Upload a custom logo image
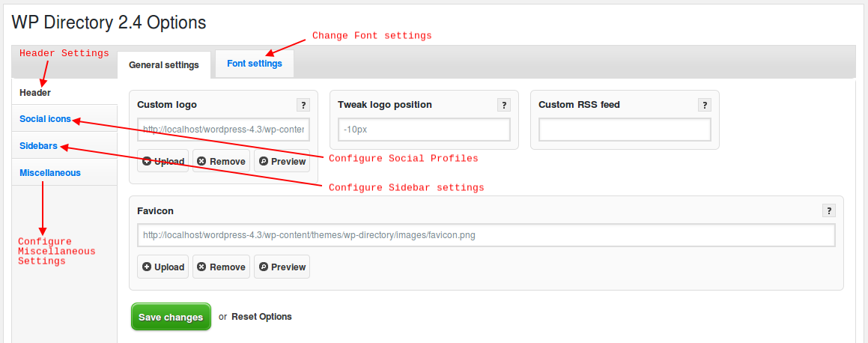 pyautogui.click(x=163, y=161)
